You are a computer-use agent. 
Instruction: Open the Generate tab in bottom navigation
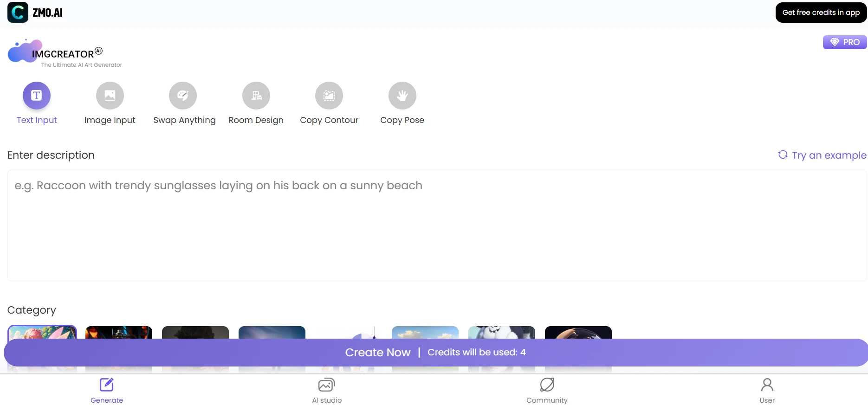(x=107, y=390)
